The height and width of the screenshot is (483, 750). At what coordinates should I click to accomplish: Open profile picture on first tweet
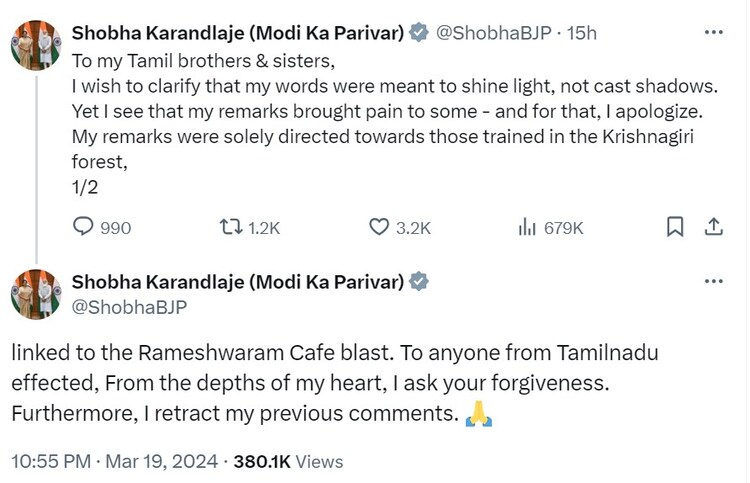tap(35, 45)
